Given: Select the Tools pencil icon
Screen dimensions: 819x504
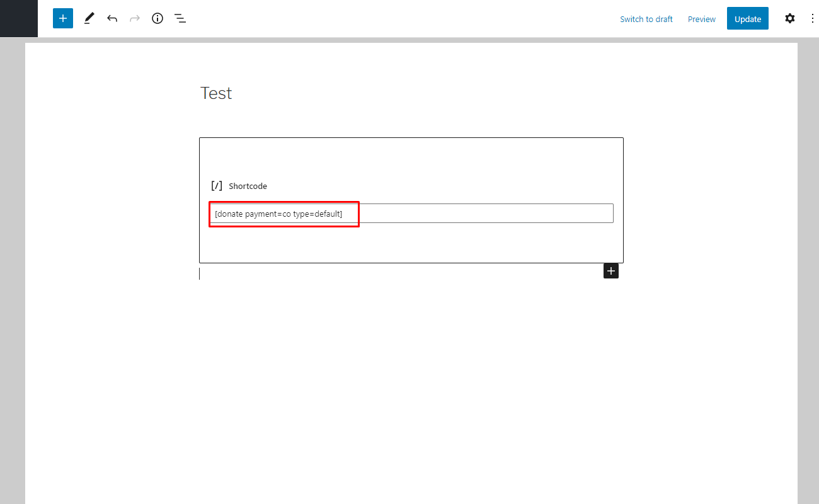Looking at the screenshot, I should (89, 18).
